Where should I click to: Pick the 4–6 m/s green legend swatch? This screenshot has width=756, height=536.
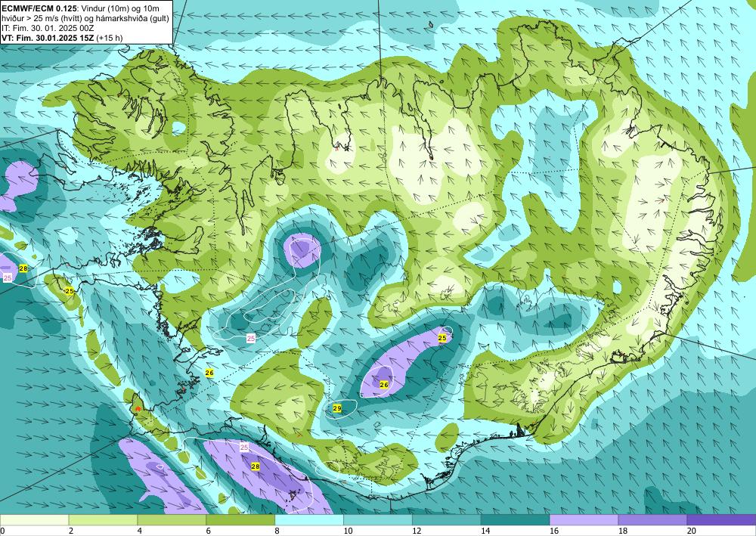pyautogui.click(x=172, y=519)
